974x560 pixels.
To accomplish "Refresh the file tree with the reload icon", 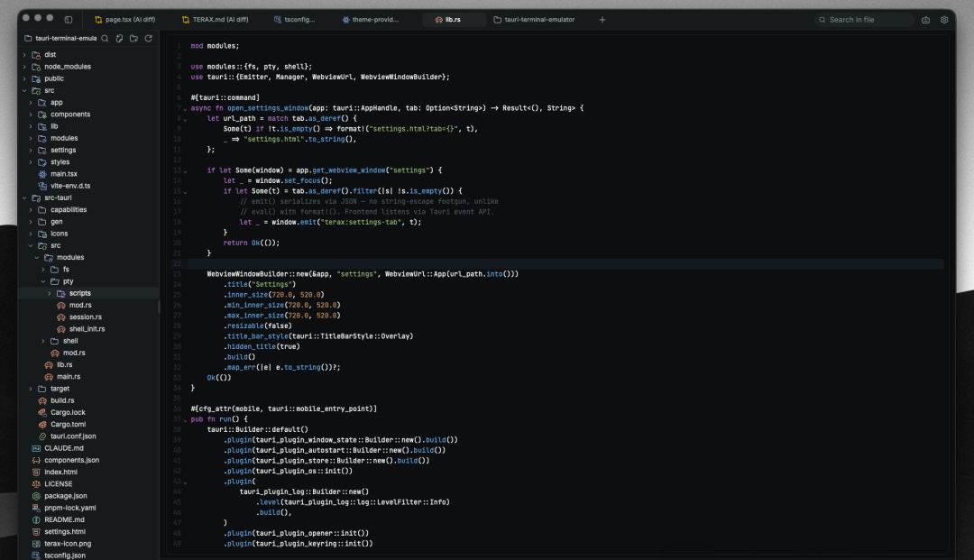I will (x=149, y=39).
